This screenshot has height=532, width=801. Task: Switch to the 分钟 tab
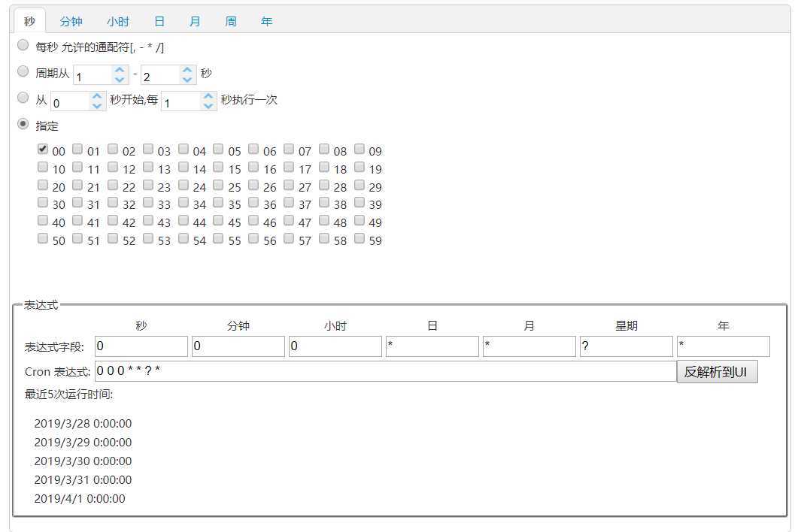point(71,22)
